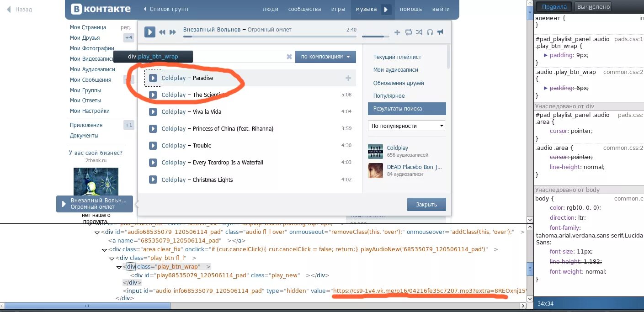Switch to the 'Вычислено' inspector tab

coord(593,6)
